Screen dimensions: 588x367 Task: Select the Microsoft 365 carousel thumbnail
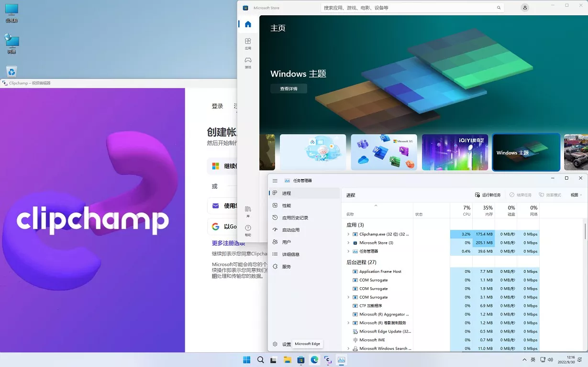coord(384,152)
